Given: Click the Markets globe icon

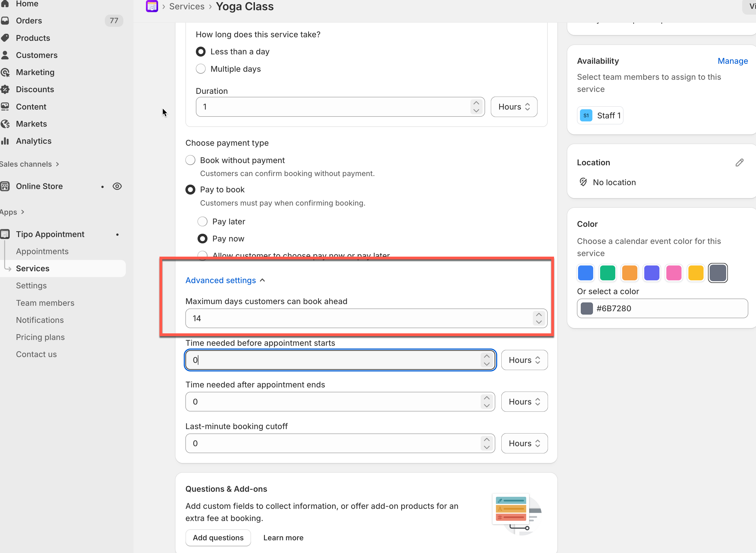Looking at the screenshot, I should (5, 124).
